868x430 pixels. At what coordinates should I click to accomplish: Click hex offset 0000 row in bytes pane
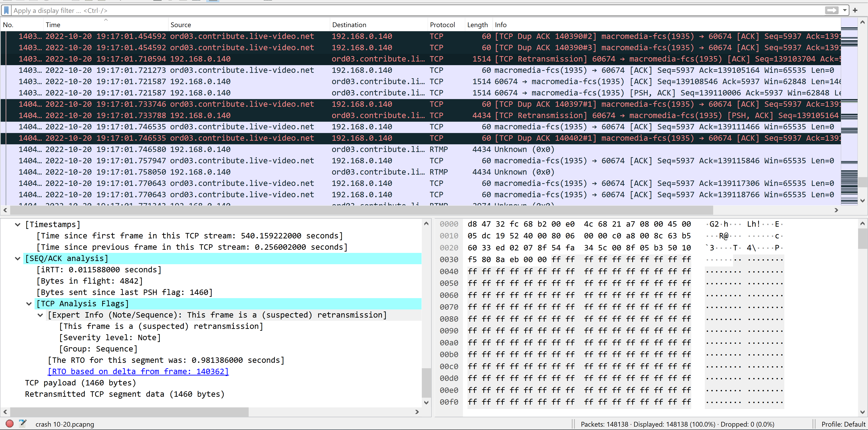(x=449, y=224)
